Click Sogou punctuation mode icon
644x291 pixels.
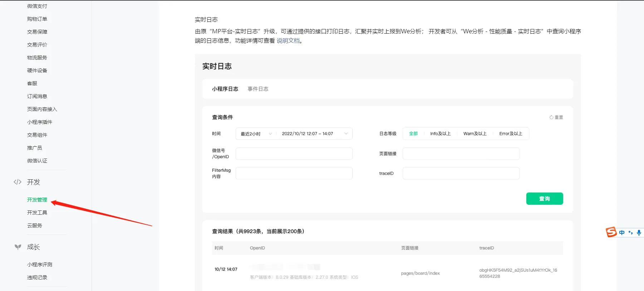630,233
